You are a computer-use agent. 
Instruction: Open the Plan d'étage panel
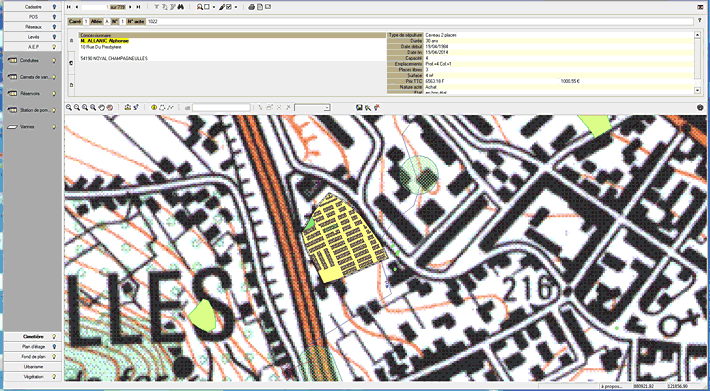pyautogui.click(x=33, y=347)
